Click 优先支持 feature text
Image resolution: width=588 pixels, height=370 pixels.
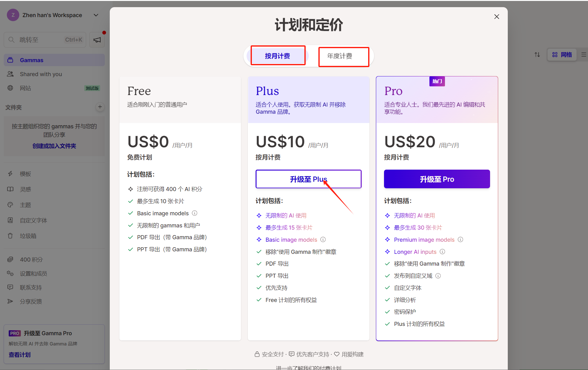276,288
